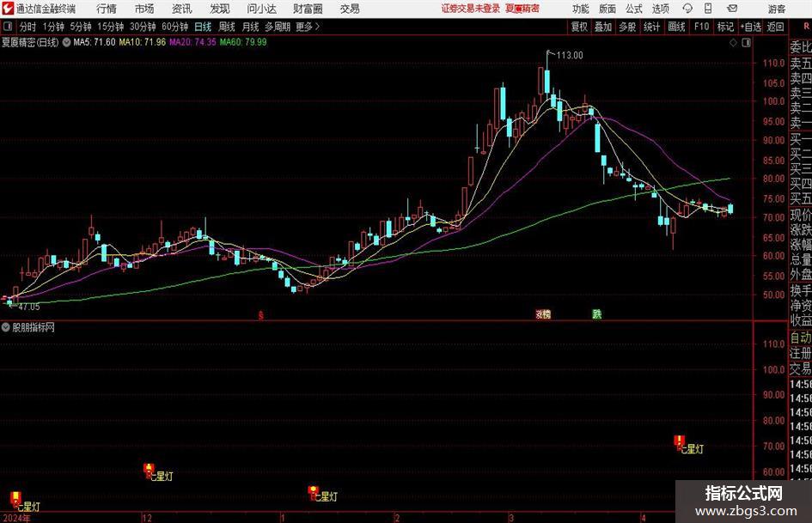
Task: Open the 市场 menu
Action: 144,9
